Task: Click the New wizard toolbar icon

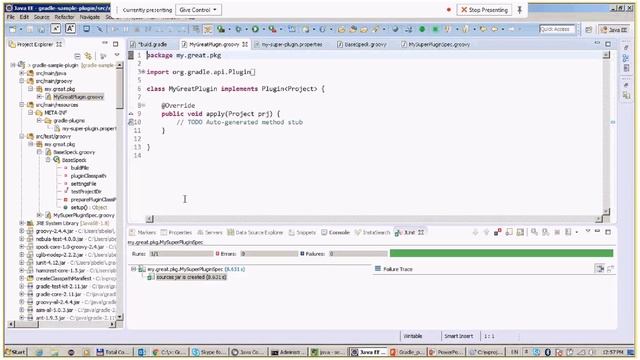Action: pos(13,29)
